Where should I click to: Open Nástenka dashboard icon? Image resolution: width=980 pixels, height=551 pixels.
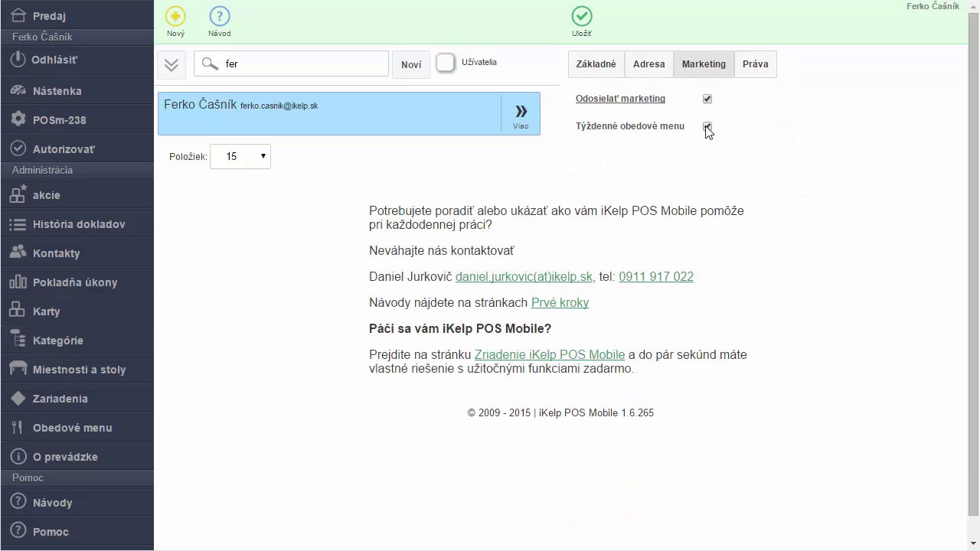(18, 90)
